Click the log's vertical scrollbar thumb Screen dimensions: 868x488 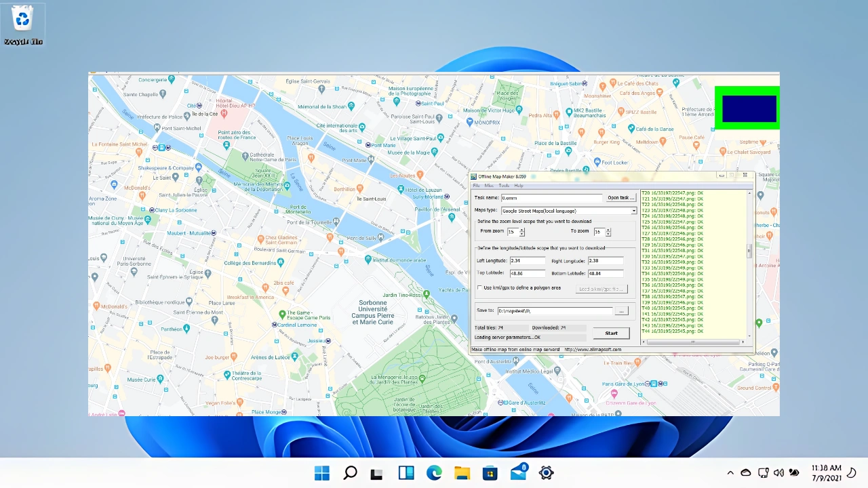click(x=749, y=251)
